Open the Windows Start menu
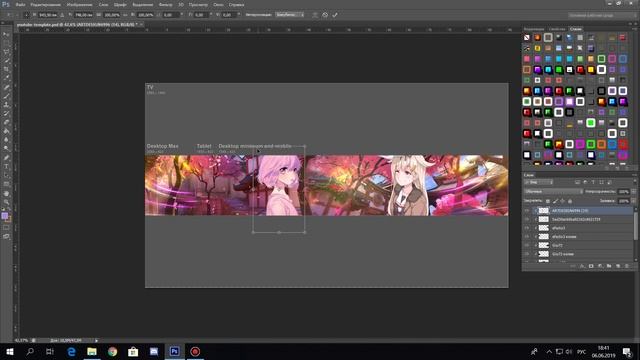The image size is (640, 360). coord(10,351)
